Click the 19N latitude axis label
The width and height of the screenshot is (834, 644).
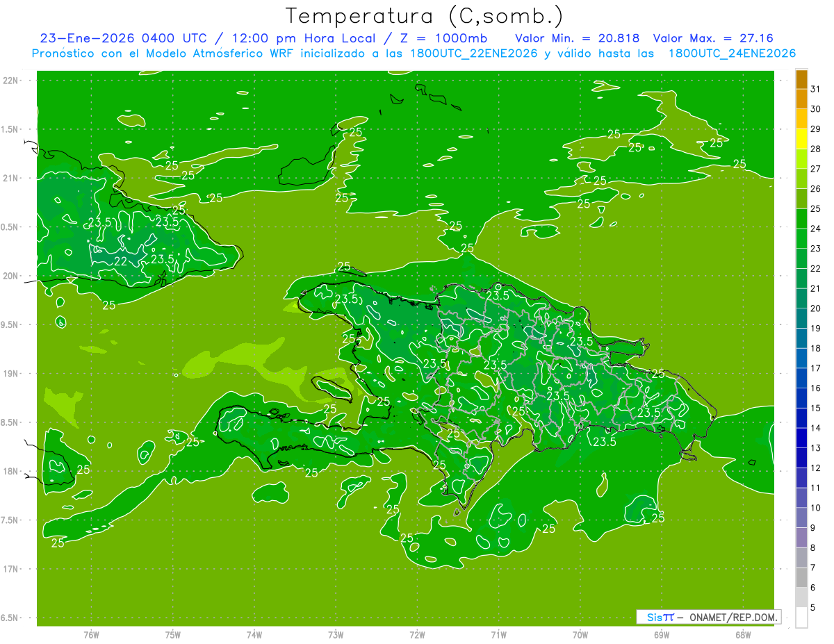tap(11, 374)
